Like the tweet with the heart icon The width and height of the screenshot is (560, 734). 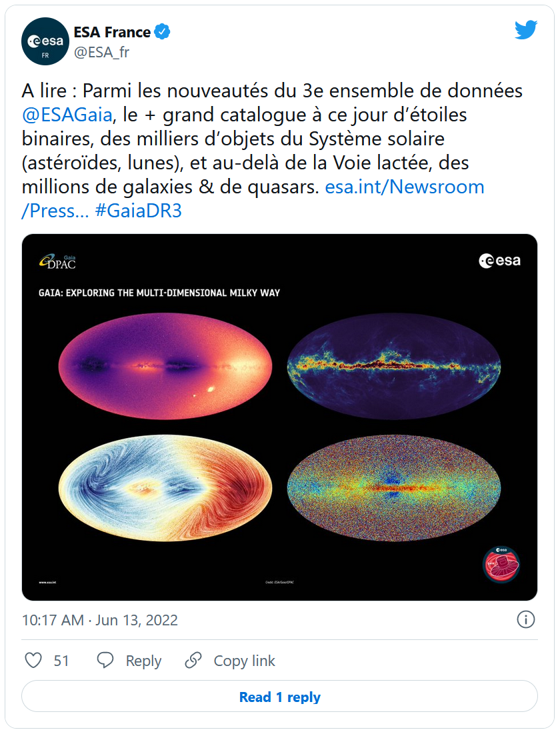click(x=33, y=661)
